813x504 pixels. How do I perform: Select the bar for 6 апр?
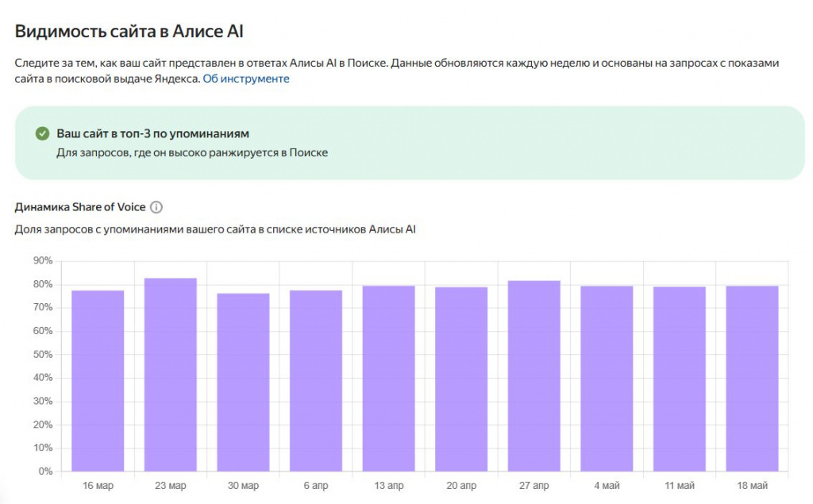(316, 381)
